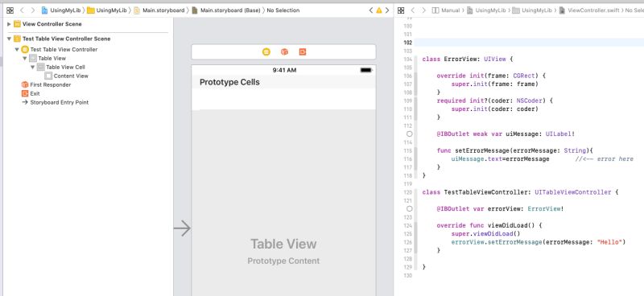Click the errorView.setErrorMessage call line
The width and height of the screenshot is (644, 296).
539,242
